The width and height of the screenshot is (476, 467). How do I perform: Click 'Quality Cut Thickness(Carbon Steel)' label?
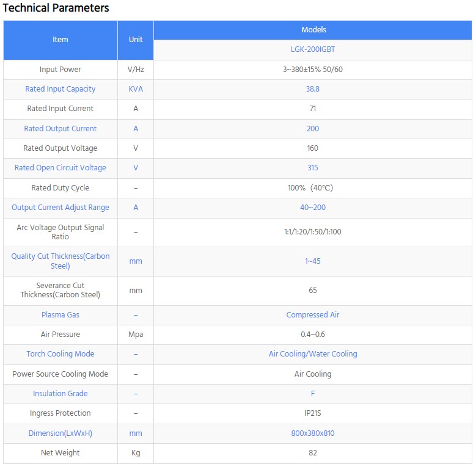click(x=60, y=261)
